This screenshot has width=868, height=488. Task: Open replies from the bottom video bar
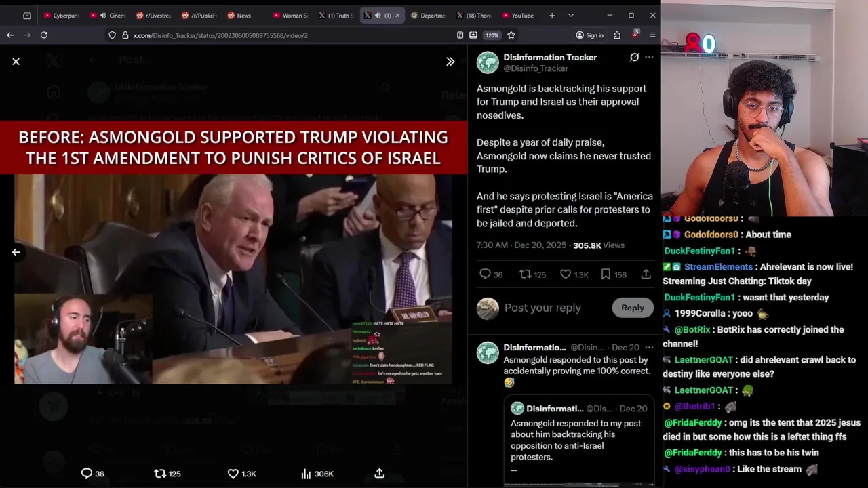pyautogui.click(x=93, y=474)
